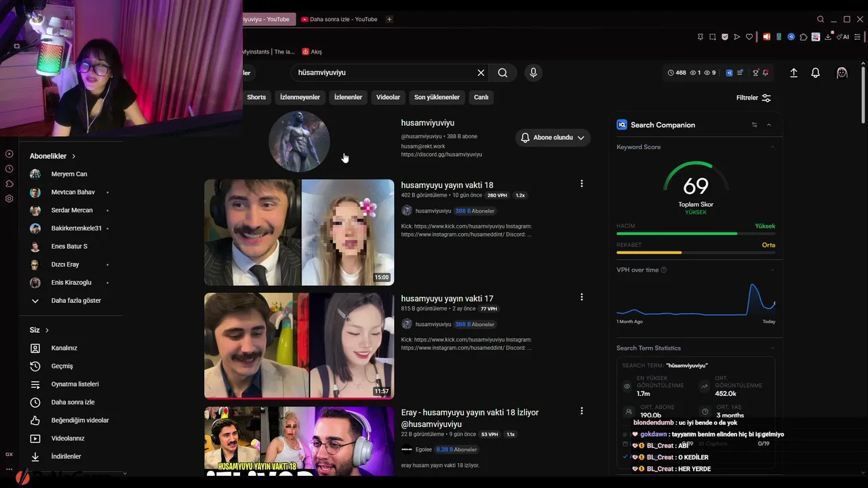This screenshot has height=488, width=868.
Task: Select the Videolar filter chip
Action: [x=388, y=97]
